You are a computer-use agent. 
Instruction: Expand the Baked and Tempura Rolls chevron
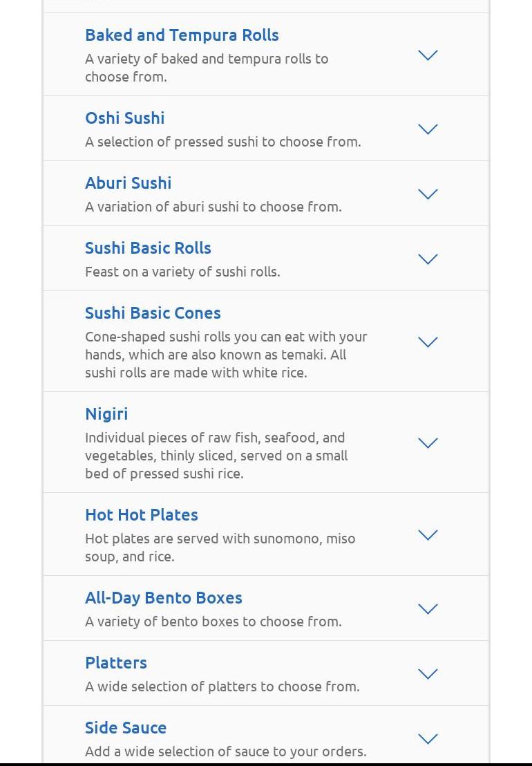pos(428,55)
